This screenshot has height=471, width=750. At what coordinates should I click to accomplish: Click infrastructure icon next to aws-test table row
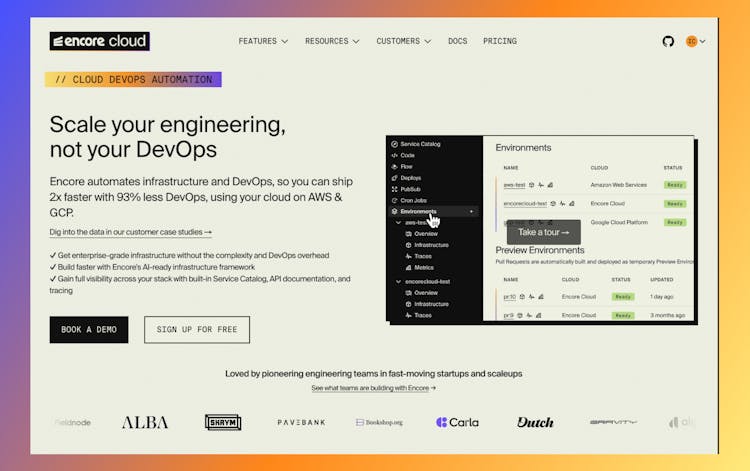531,185
